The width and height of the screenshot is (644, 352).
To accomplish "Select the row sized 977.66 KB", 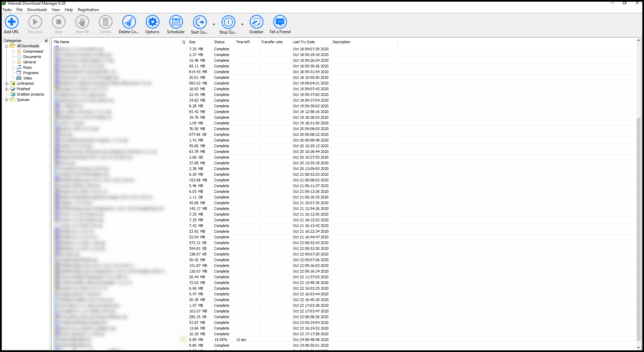I will click(x=344, y=134).
